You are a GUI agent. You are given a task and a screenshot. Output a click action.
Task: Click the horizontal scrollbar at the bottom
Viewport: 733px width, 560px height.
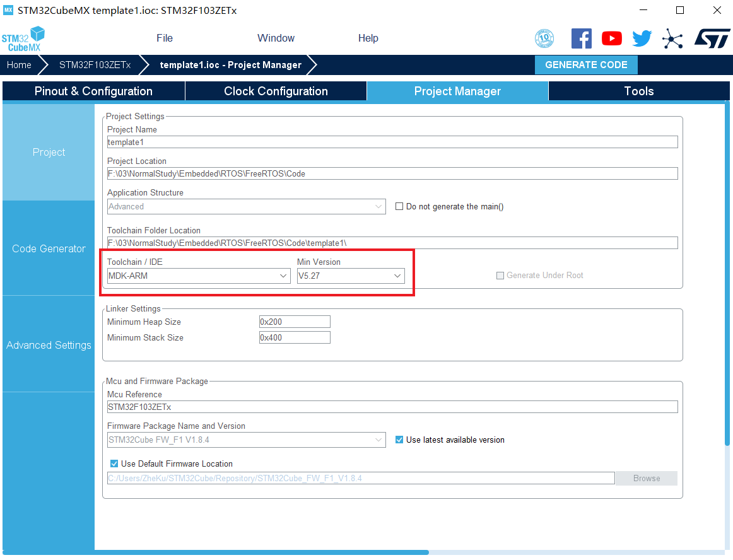tap(216, 552)
